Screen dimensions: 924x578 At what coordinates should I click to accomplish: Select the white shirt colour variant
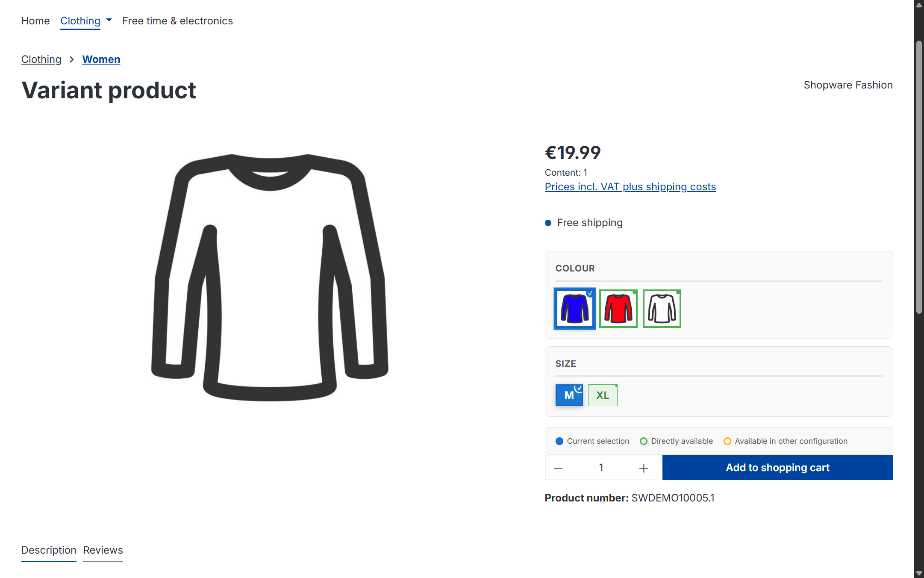(x=662, y=308)
